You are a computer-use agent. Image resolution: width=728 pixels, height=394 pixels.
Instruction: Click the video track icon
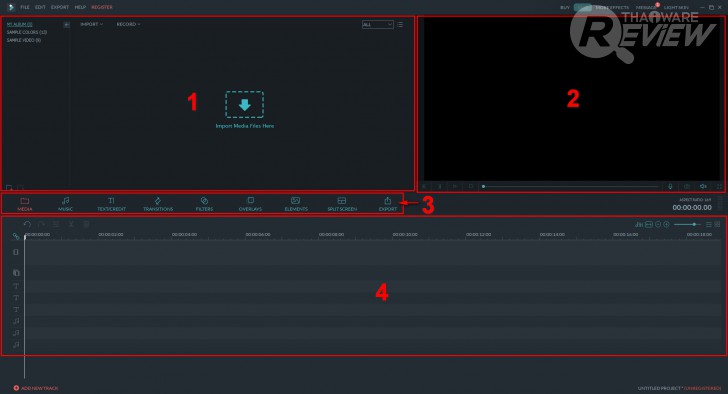click(x=16, y=252)
